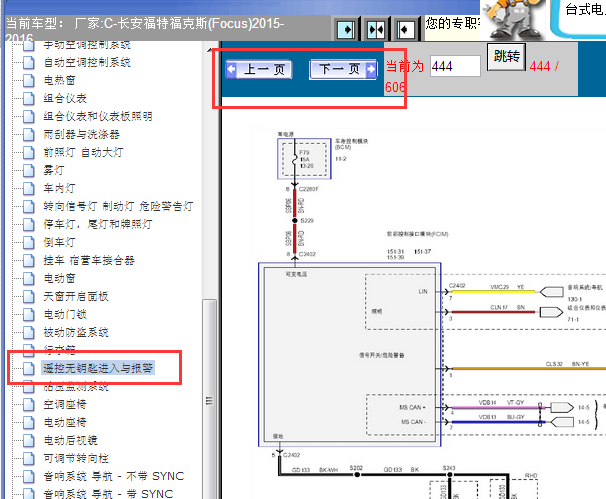Click the right-arrow panel toggle icon

click(346, 29)
